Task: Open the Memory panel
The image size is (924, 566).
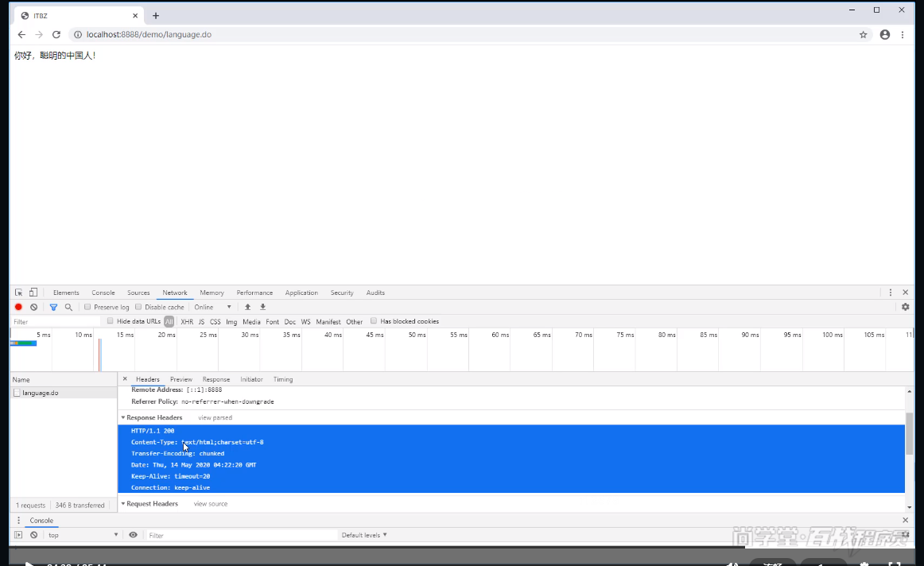Action: click(212, 293)
